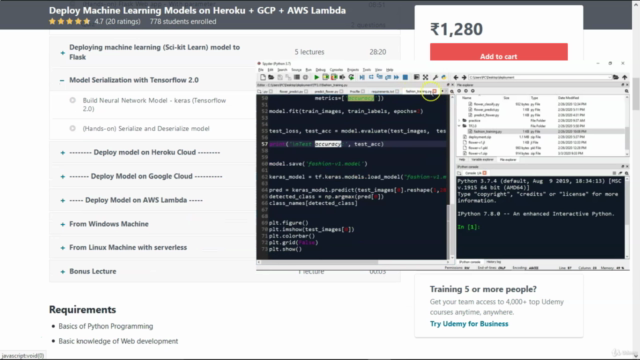The height and width of the screenshot is (360, 640).
Task: Open the File menu in Spyder
Action: pos(261,70)
